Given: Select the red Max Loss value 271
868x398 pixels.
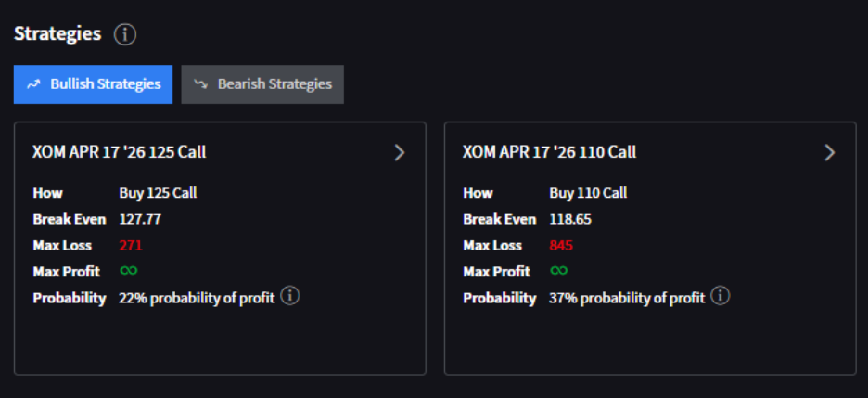Looking at the screenshot, I should (131, 246).
